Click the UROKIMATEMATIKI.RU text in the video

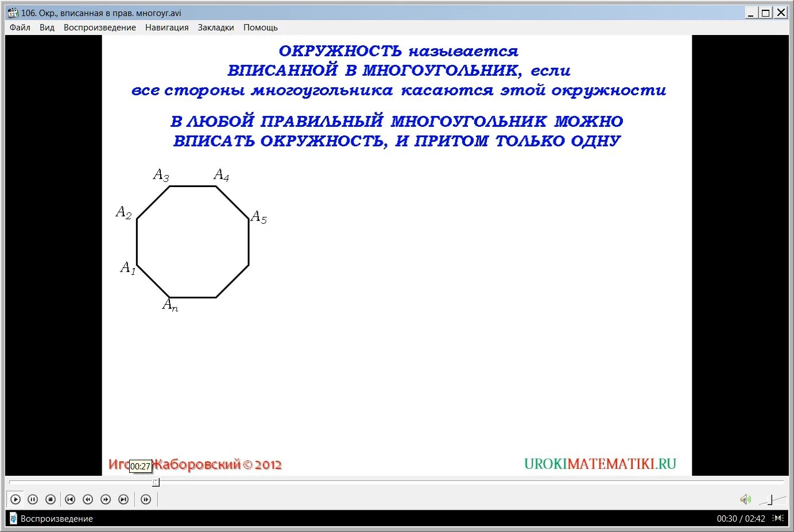click(x=600, y=464)
